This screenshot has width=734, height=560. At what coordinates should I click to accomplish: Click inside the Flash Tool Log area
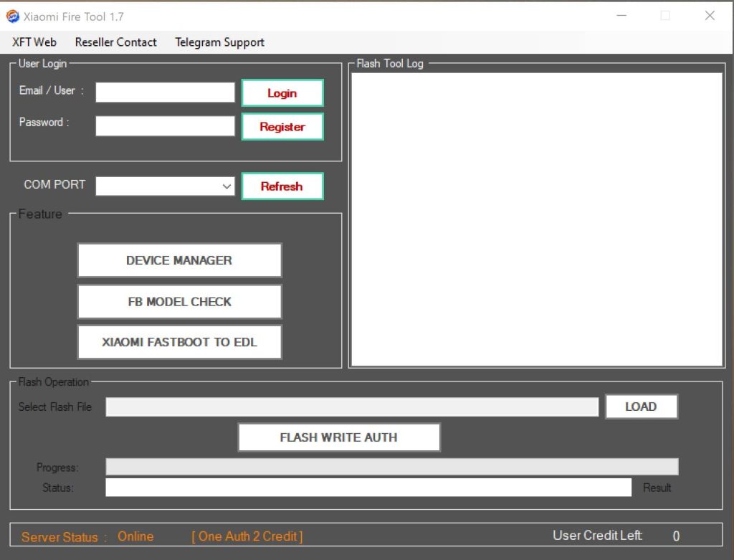pos(536,219)
